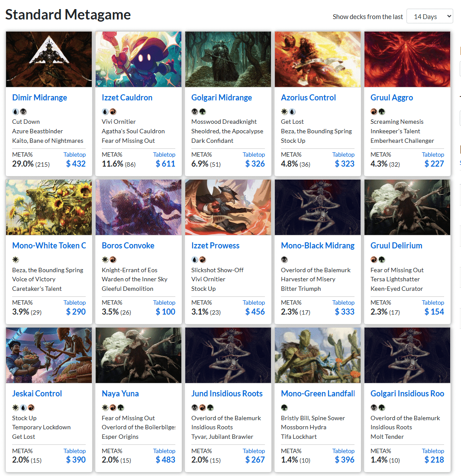The image size is (461, 476).
Task: Click the blue mana icon under Jeskai Control
Action: [x=23, y=407]
